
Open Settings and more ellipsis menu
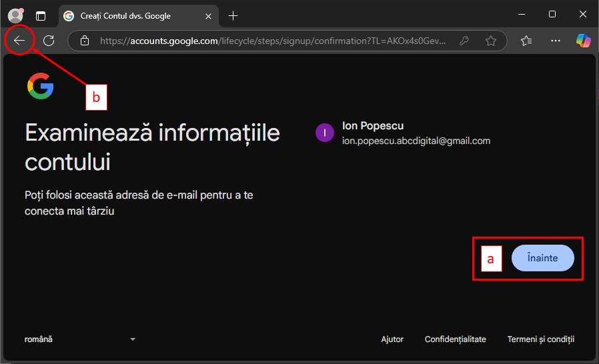555,41
